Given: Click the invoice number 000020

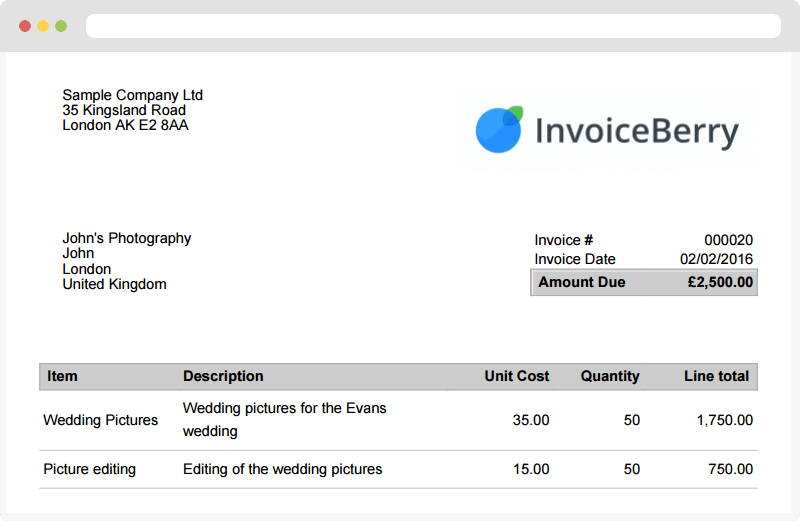Looking at the screenshot, I should click(x=728, y=240).
